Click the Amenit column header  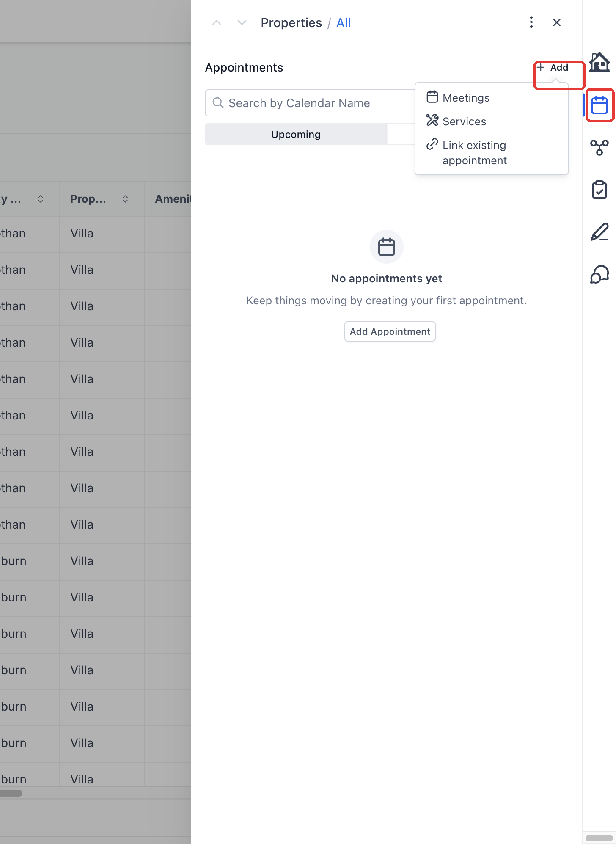pos(173,199)
